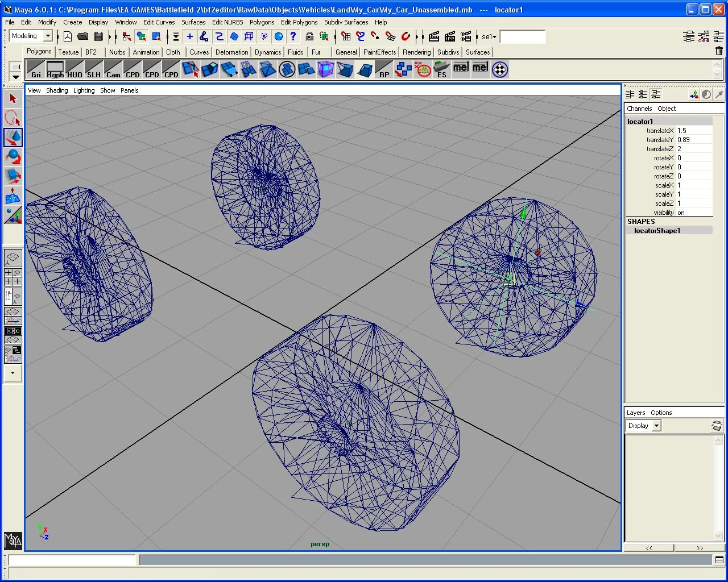Pick the Scale tool in toolbox

pyautogui.click(x=13, y=176)
